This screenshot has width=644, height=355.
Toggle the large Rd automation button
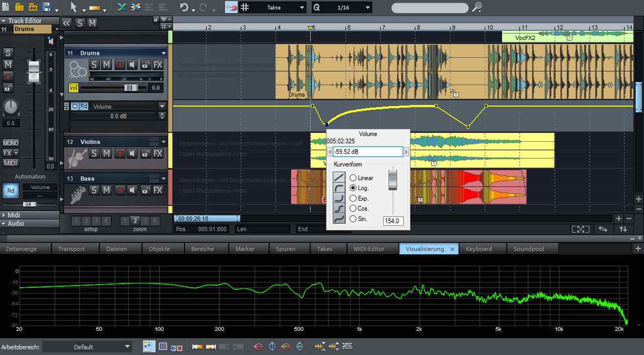(x=10, y=191)
